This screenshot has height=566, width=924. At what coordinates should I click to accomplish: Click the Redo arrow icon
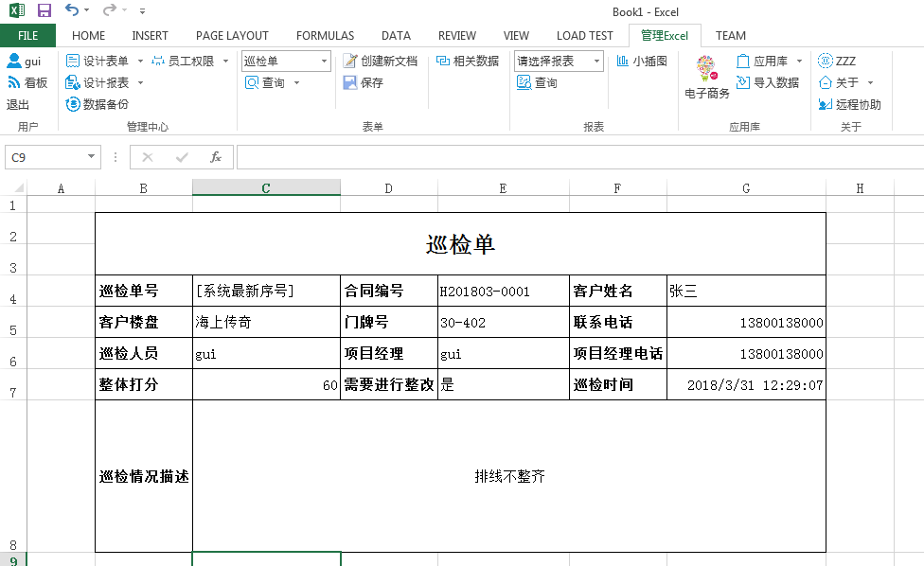[x=109, y=10]
